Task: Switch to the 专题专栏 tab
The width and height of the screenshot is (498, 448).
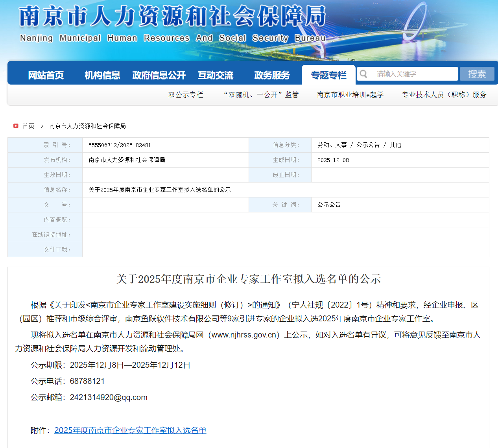Action: click(328, 75)
